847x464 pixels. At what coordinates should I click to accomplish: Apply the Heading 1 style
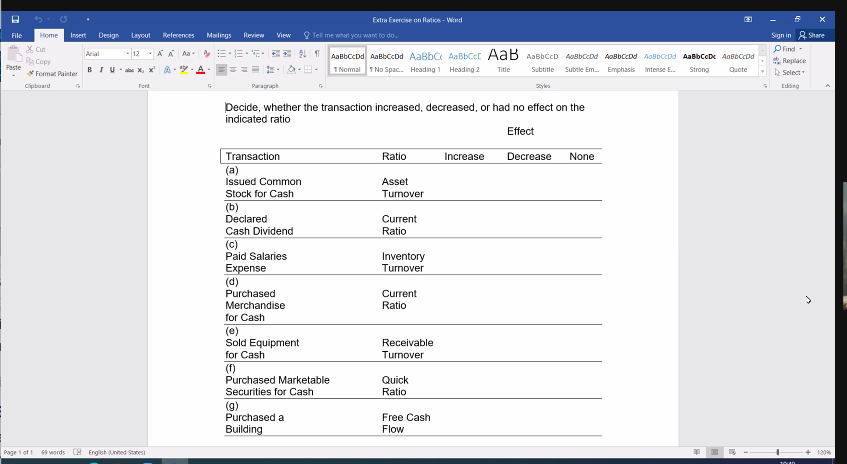426,60
